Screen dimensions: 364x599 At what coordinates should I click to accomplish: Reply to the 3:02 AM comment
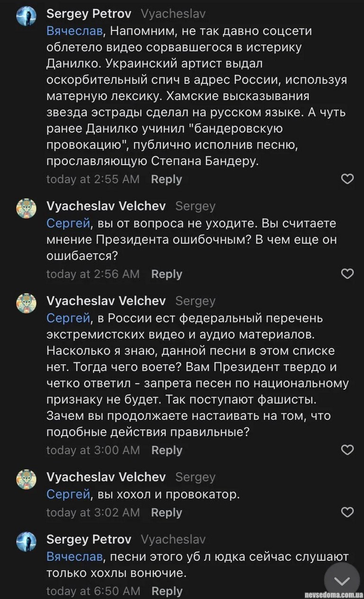coord(166,513)
